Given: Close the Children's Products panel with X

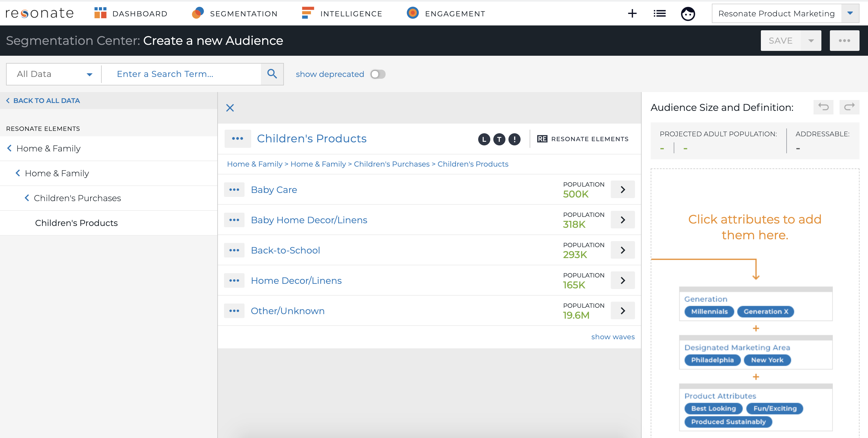Looking at the screenshot, I should pos(230,108).
